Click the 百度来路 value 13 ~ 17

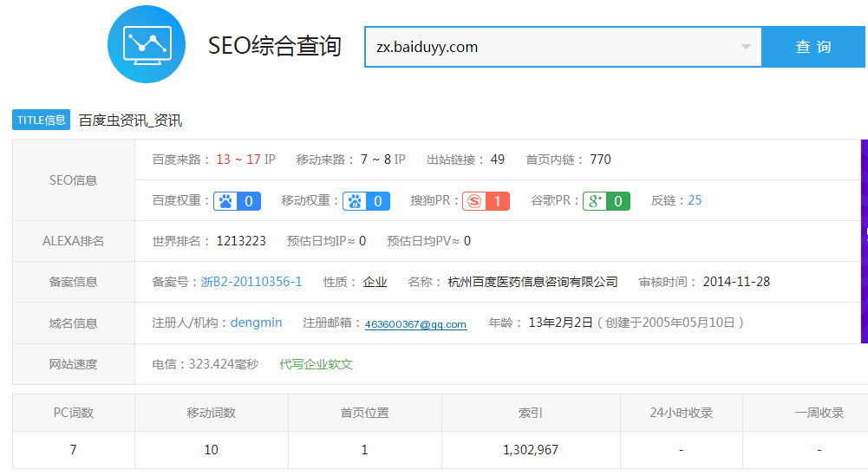pos(238,160)
